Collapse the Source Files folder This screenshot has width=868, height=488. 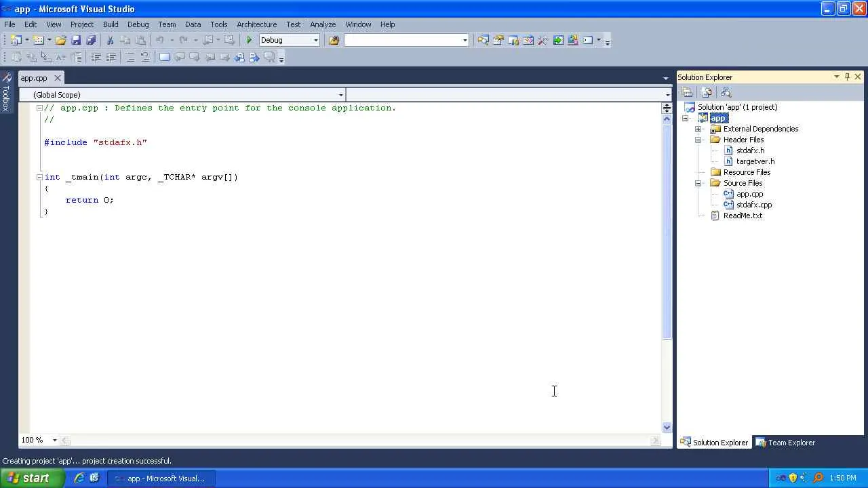(698, 183)
